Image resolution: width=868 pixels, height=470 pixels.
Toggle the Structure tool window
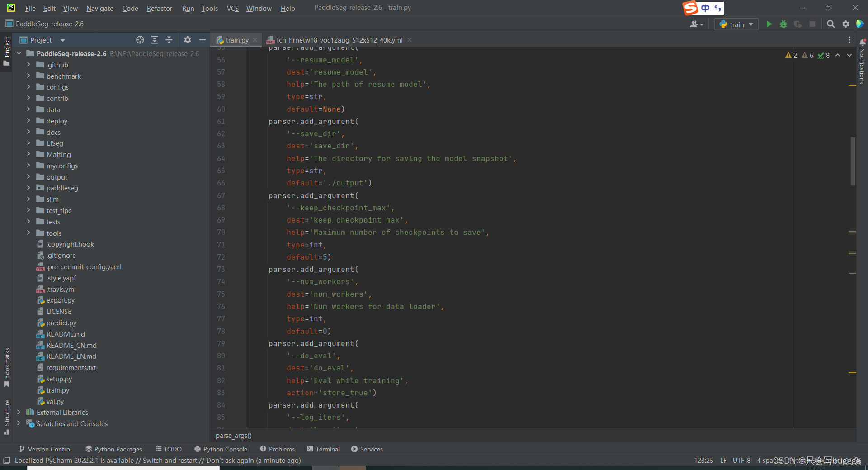click(6, 417)
